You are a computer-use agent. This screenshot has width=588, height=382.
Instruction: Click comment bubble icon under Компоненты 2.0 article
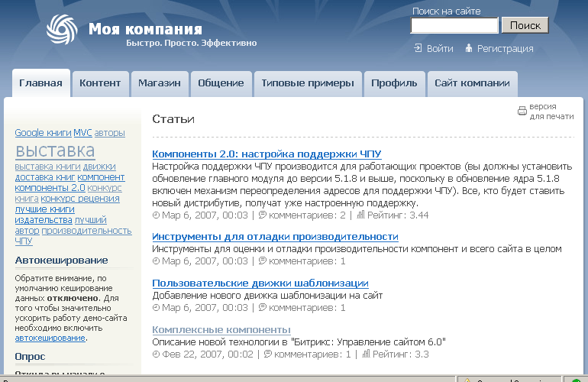pyautogui.click(x=263, y=215)
